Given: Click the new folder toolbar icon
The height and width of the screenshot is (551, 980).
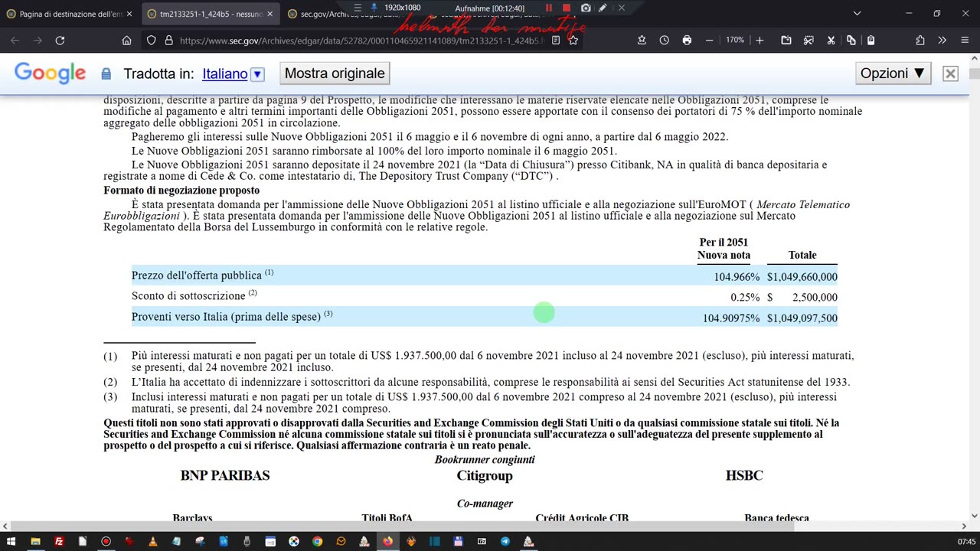Looking at the screenshot, I should coord(786,41).
